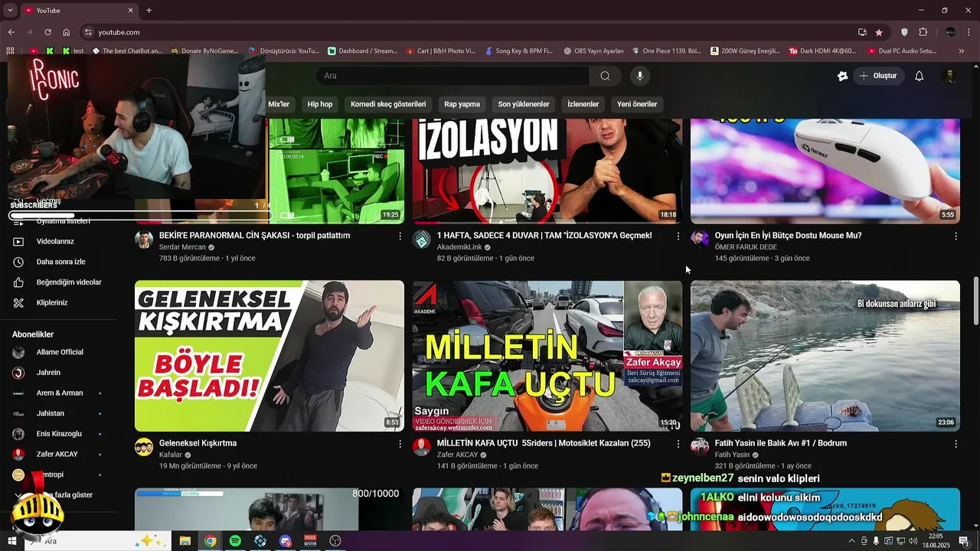980x551 pixels.
Task: Select the Rap yapma filter chip
Action: pyautogui.click(x=462, y=104)
